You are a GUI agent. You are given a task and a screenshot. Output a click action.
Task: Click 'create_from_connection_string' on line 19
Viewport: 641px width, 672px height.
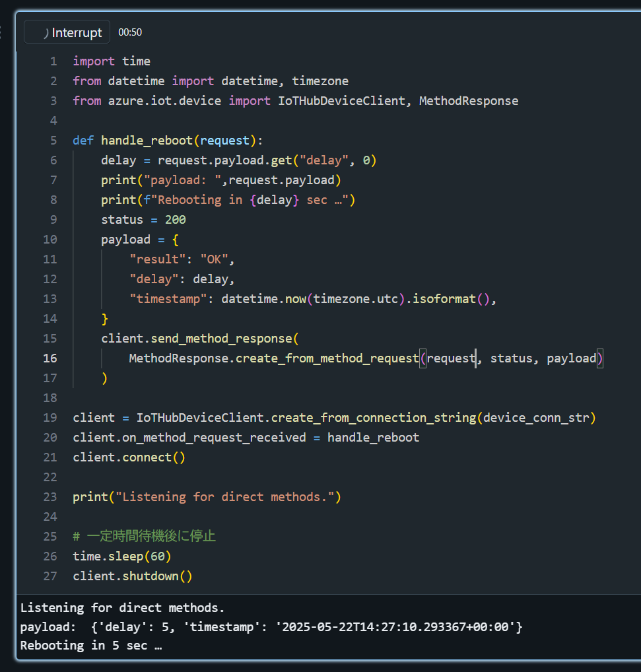pyautogui.click(x=374, y=418)
